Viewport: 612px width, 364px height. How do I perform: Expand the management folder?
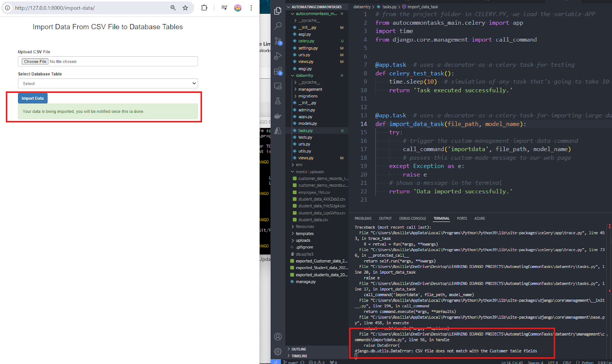tap(310, 89)
